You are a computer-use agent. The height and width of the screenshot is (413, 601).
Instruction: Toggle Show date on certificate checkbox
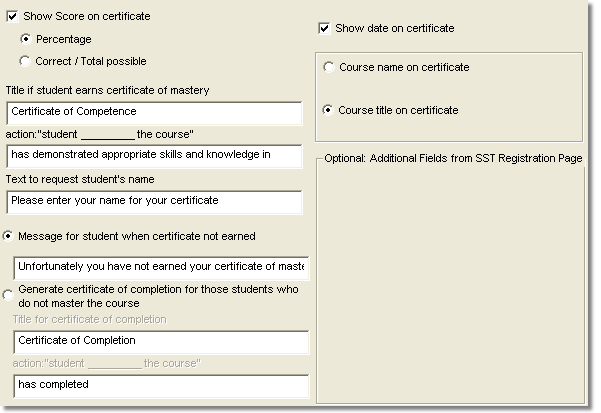coord(324,28)
